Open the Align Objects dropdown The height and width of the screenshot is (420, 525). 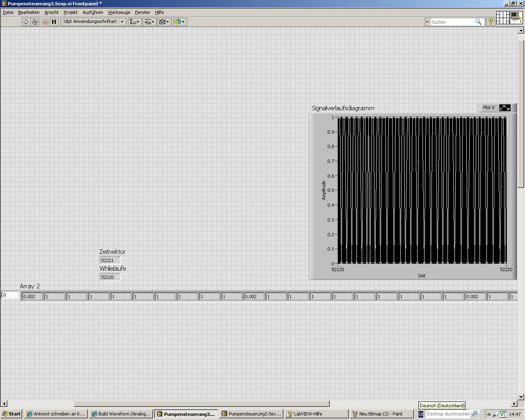point(135,22)
